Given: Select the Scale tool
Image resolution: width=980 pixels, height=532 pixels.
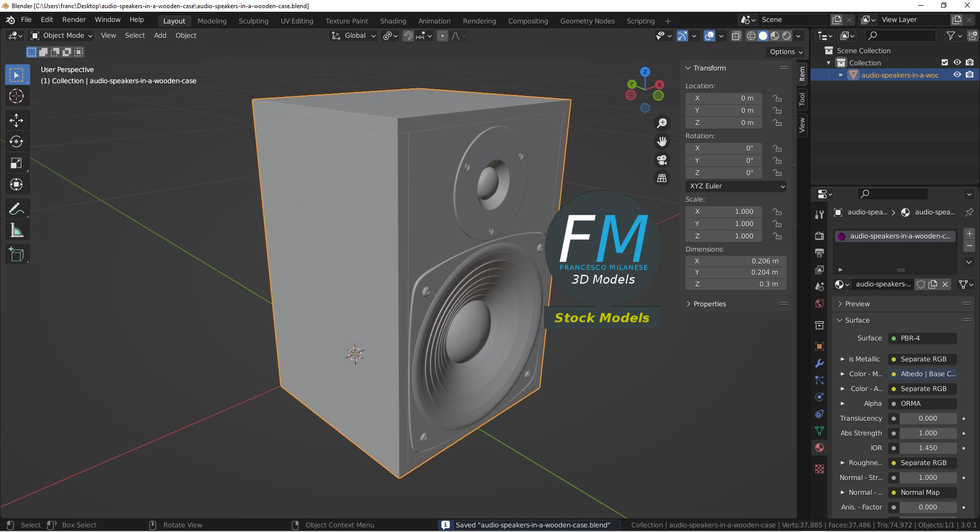Looking at the screenshot, I should [x=16, y=163].
